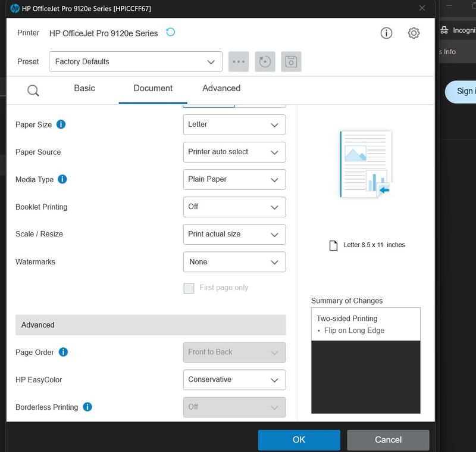Switch to the Advanced tab
The image size is (476, 452).
pos(221,88)
